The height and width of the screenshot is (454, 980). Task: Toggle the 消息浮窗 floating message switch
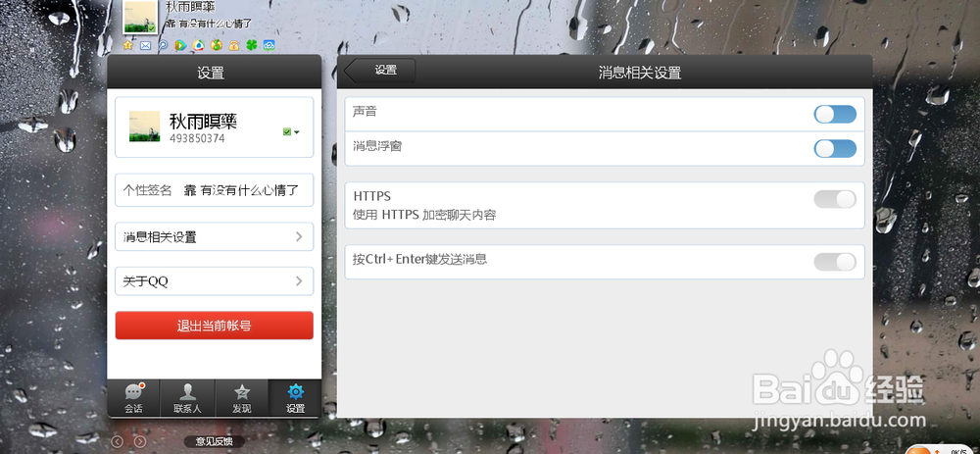click(835, 148)
